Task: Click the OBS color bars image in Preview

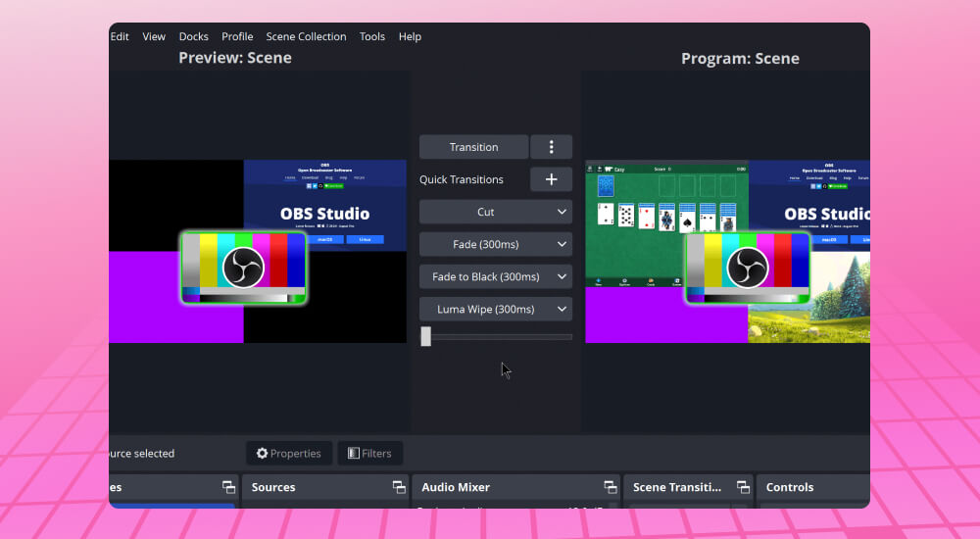Action: (244, 268)
